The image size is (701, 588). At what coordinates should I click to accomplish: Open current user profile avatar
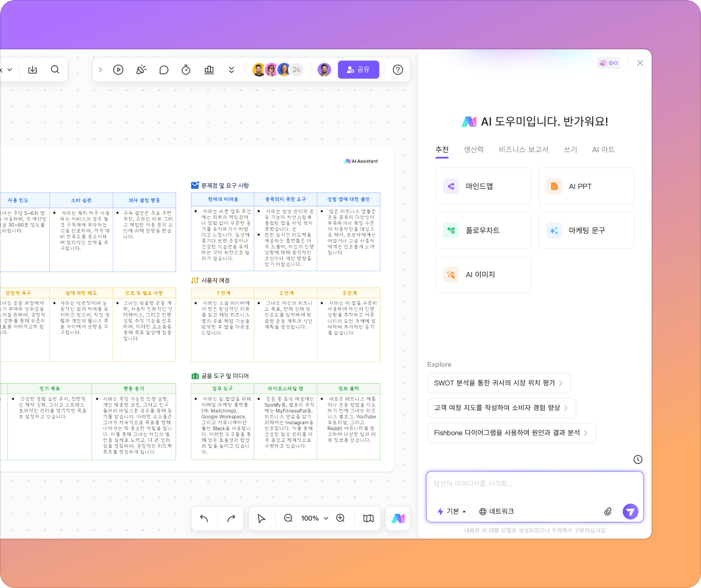coord(324,70)
